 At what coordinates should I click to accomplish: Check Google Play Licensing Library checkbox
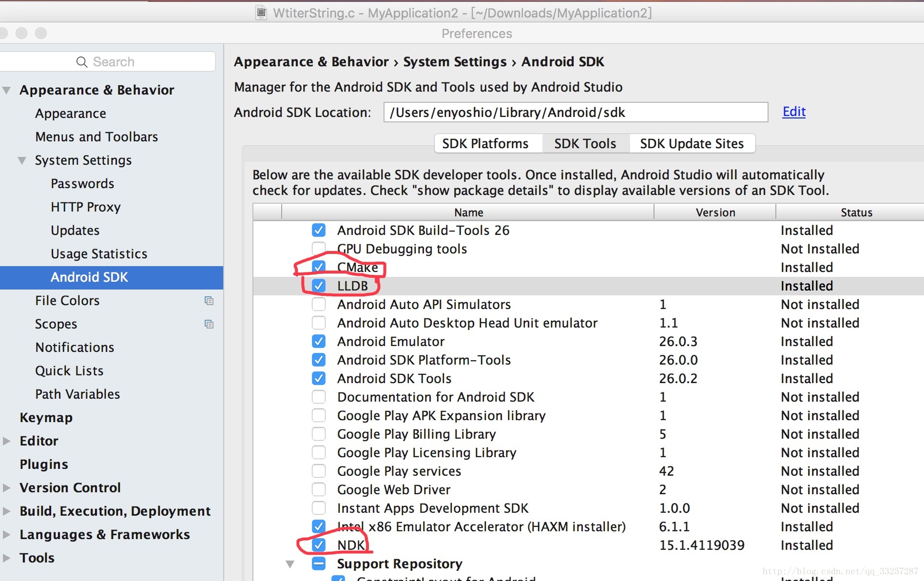point(319,452)
